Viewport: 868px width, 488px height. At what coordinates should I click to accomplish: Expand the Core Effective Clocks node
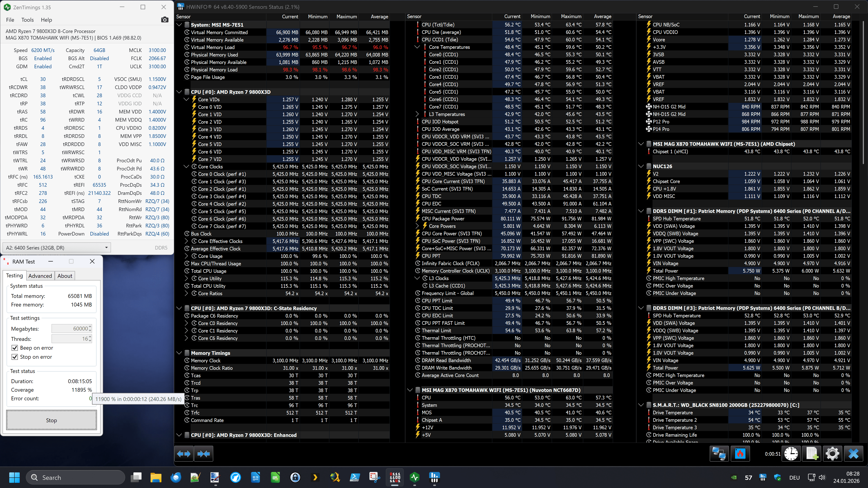[x=186, y=241]
